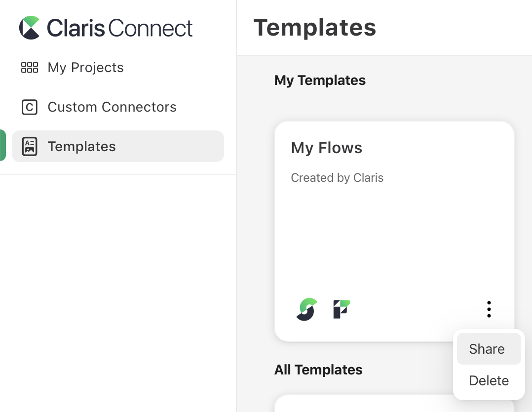Go to Custom Connectors
532x412 pixels.
click(x=112, y=107)
